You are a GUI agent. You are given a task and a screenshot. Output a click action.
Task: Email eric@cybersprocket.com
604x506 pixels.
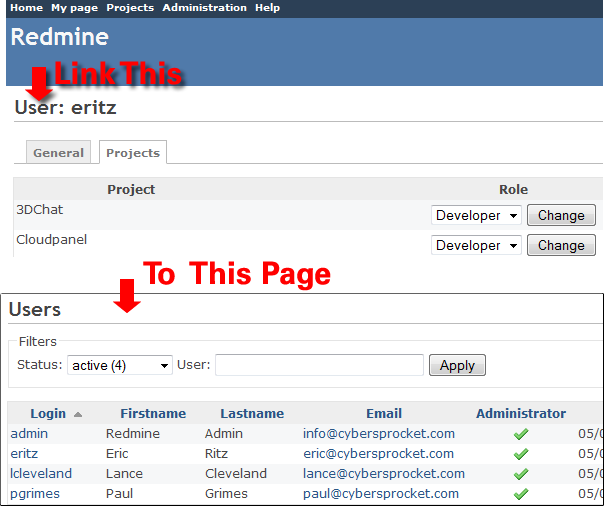[x=378, y=454]
